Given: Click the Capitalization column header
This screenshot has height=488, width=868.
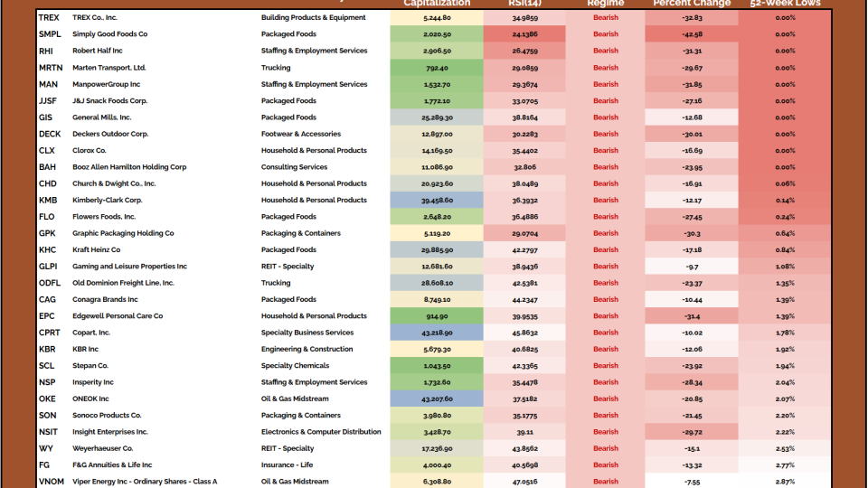Looking at the screenshot, I should click(x=430, y=4).
